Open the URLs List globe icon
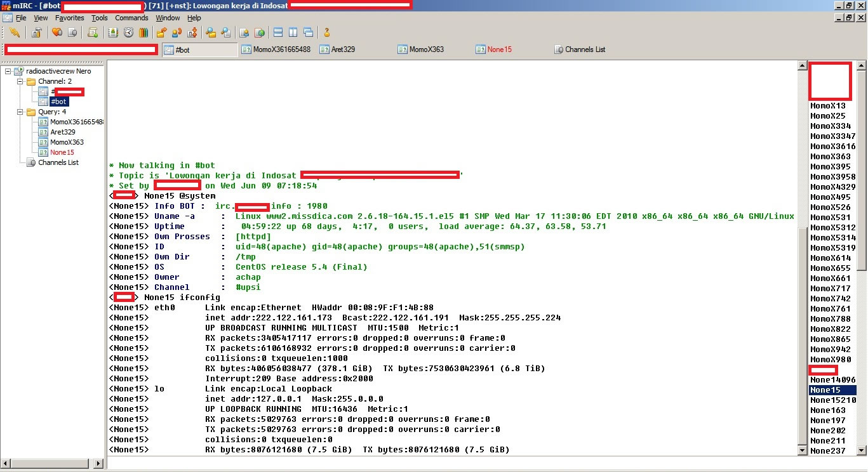This screenshot has height=472, width=868. coord(260,32)
